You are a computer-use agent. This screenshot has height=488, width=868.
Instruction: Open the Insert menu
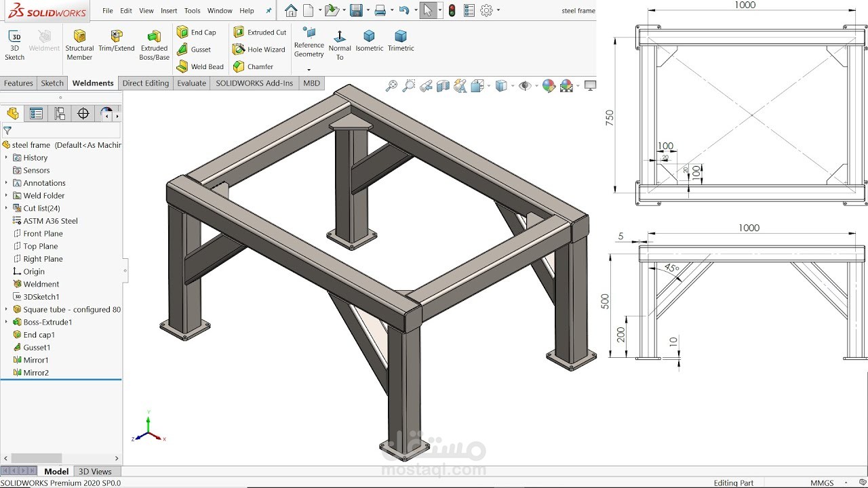point(168,10)
